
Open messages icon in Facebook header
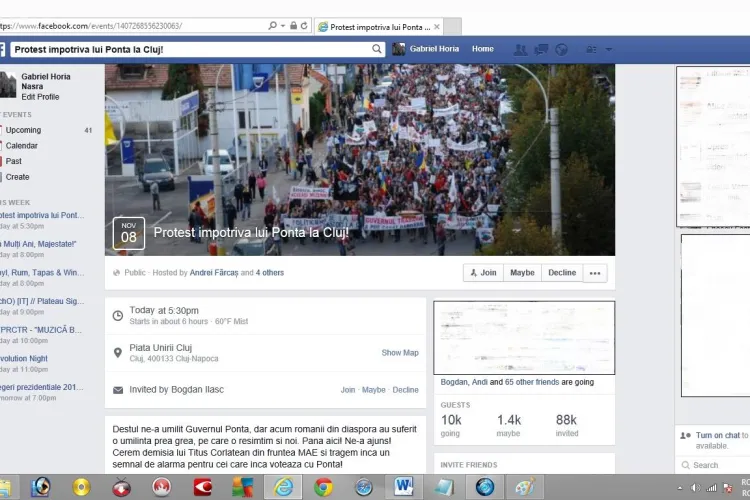pyautogui.click(x=541, y=49)
